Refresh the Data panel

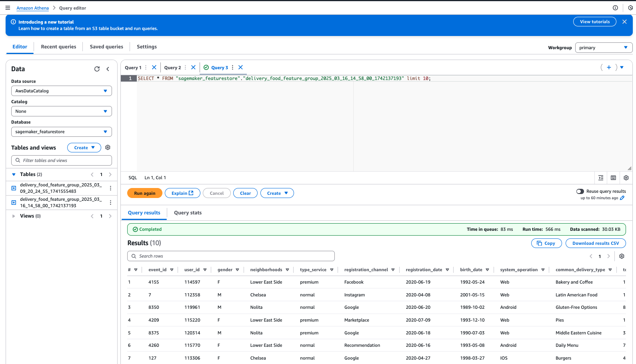point(97,69)
